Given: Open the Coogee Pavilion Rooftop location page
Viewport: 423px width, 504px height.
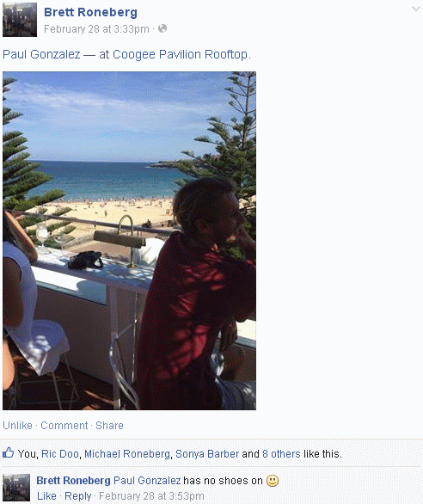Looking at the screenshot, I should tap(181, 54).
